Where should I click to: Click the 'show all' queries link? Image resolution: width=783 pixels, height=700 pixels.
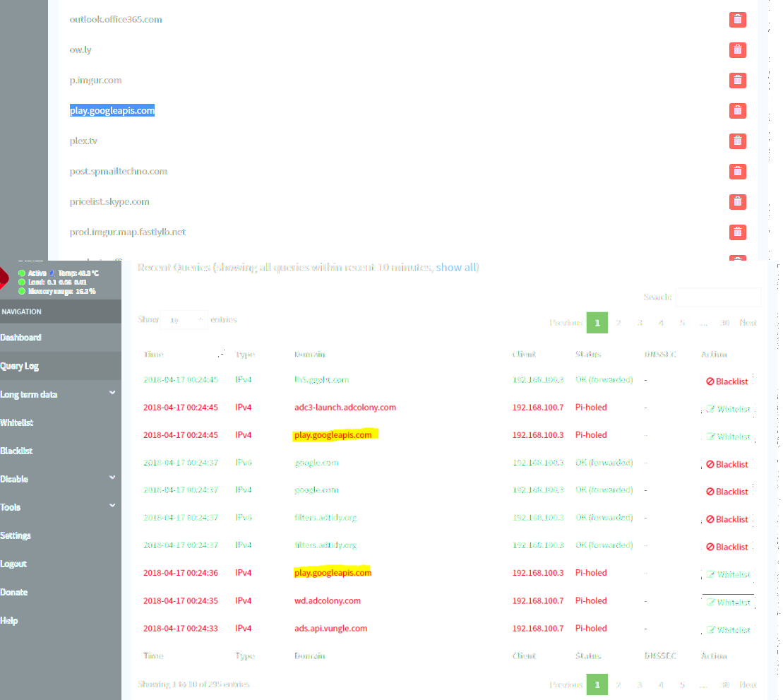457,268
